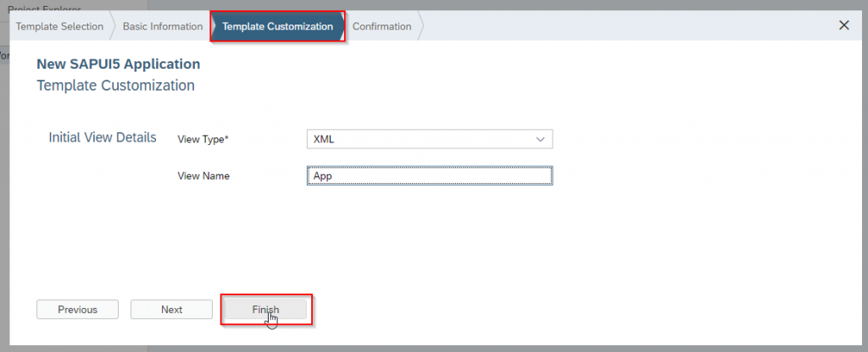Click the 'Initial View Details' label
Screen dimensions: 868x352
[103, 137]
